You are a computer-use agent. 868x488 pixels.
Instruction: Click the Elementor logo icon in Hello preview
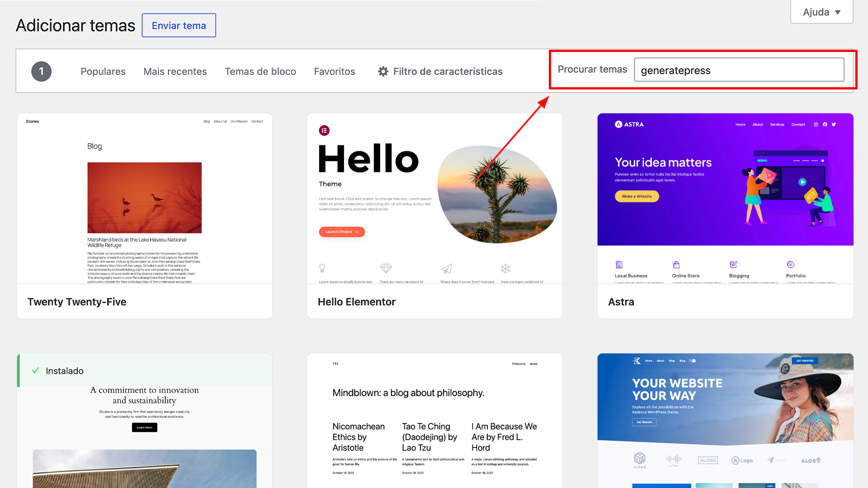coord(324,131)
